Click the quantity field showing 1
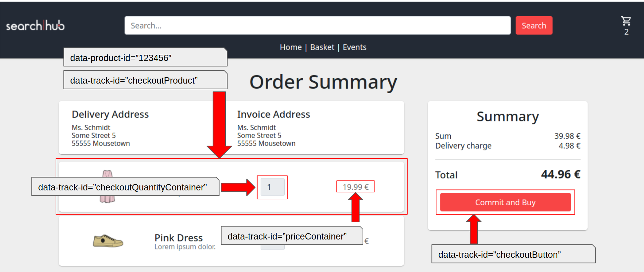 (272, 187)
